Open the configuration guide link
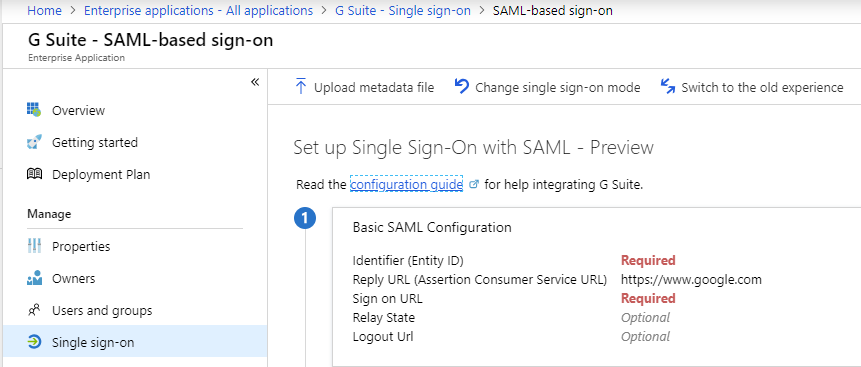The image size is (861, 367). click(406, 185)
